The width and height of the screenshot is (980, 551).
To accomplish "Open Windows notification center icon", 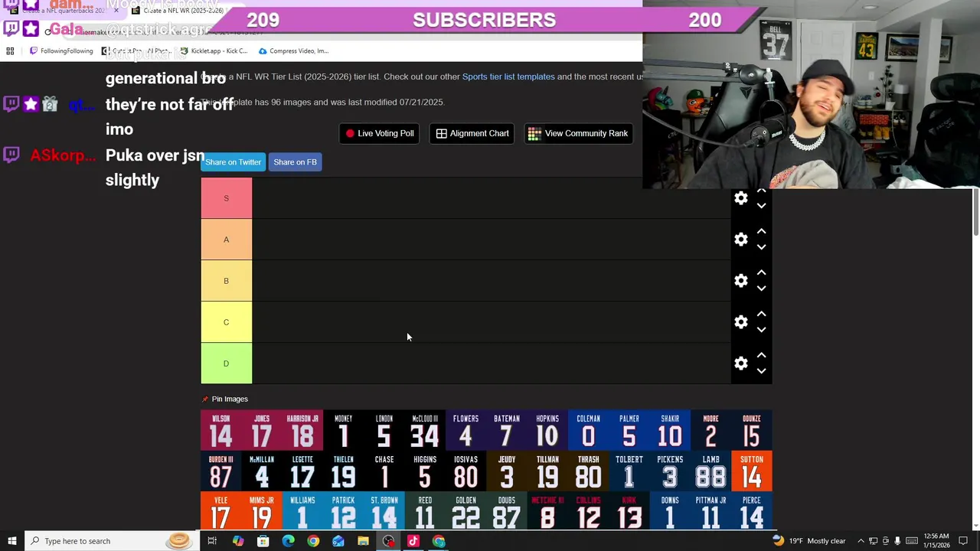I will [x=963, y=541].
